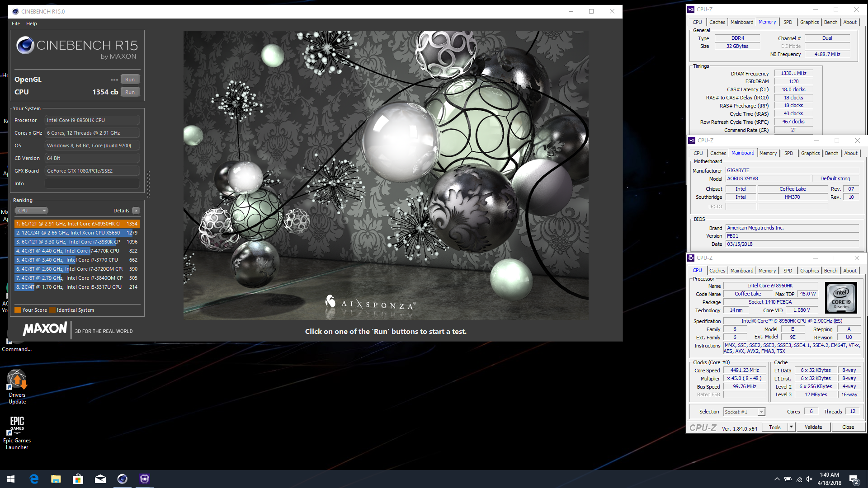Viewport: 868px width, 488px height.
Task: Select ranking entry Intel Core i9-8950HK 1354
Action: (x=77, y=224)
